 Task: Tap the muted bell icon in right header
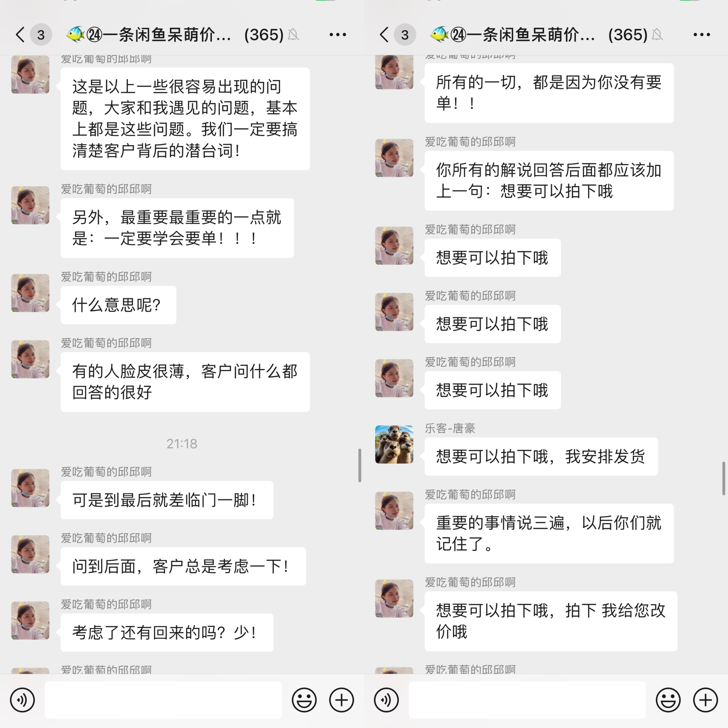(657, 35)
